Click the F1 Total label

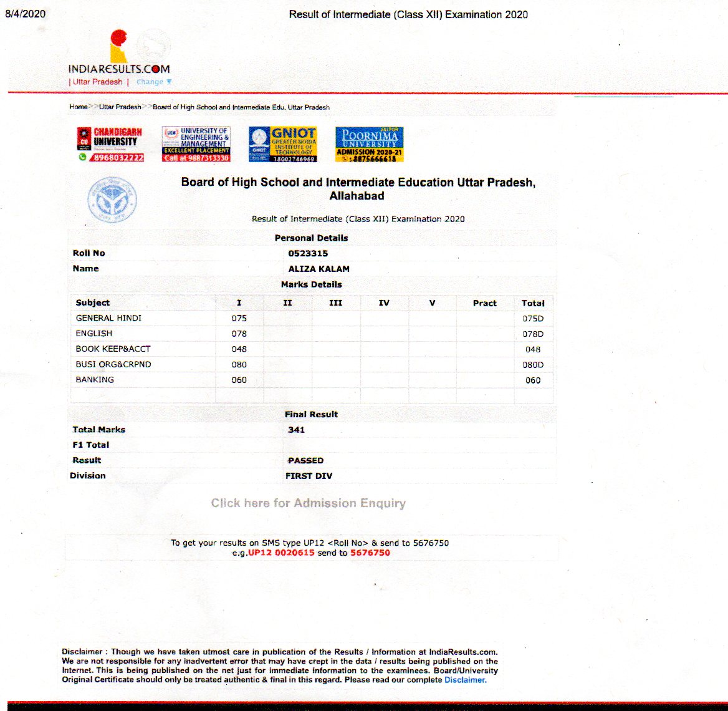point(90,445)
